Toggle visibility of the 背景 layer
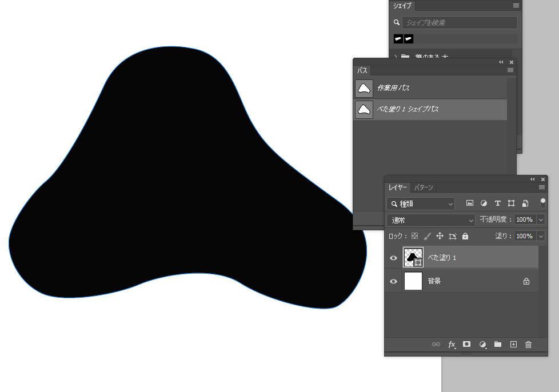 393,281
